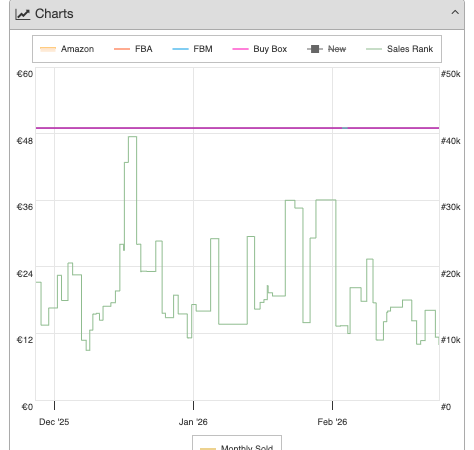474x450 pixels.
Task: Collapse the Charts panel chevron
Action: click(x=455, y=13)
